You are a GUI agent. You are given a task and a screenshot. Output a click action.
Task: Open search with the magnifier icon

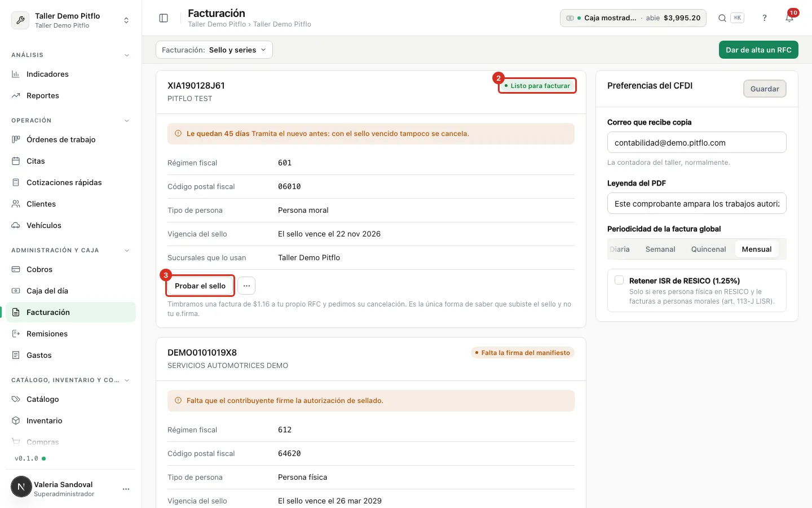click(x=722, y=18)
